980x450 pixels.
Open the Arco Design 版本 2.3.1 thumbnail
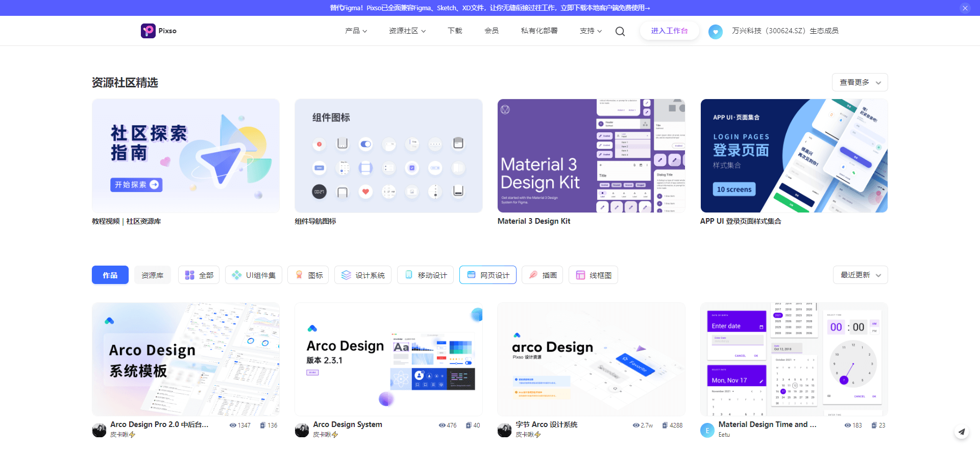pos(388,359)
